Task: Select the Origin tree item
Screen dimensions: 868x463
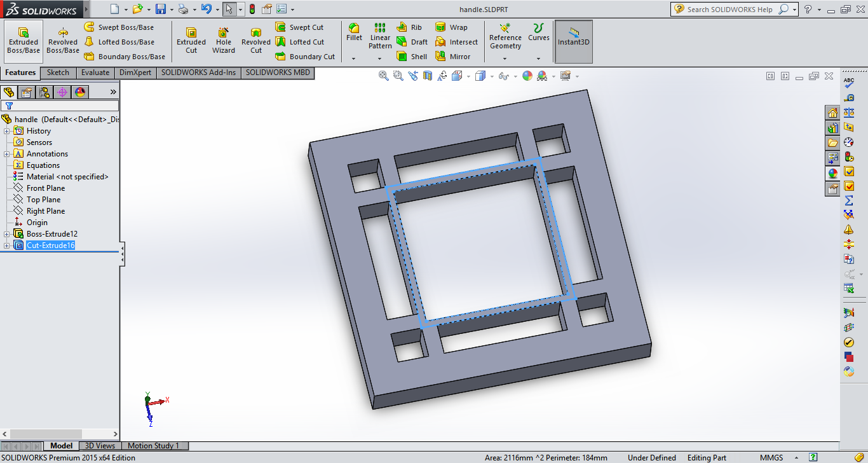Action: click(x=31, y=223)
